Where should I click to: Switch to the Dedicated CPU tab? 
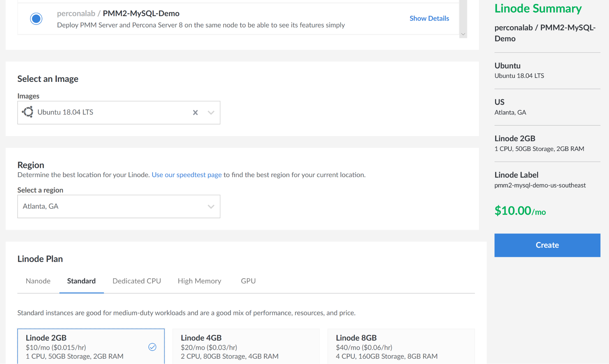pyautogui.click(x=136, y=281)
